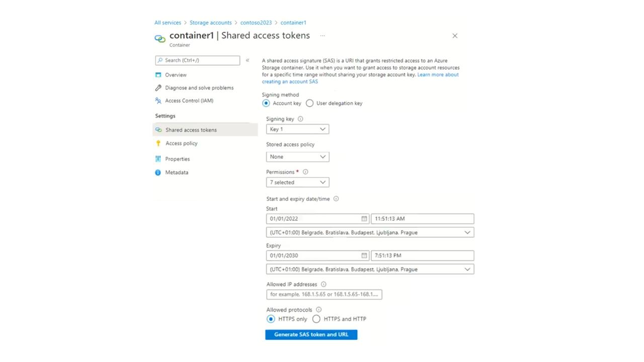Image resolution: width=644 pixels, height=362 pixels.
Task: Click Generate SAS token and URL button
Action: (x=311, y=335)
